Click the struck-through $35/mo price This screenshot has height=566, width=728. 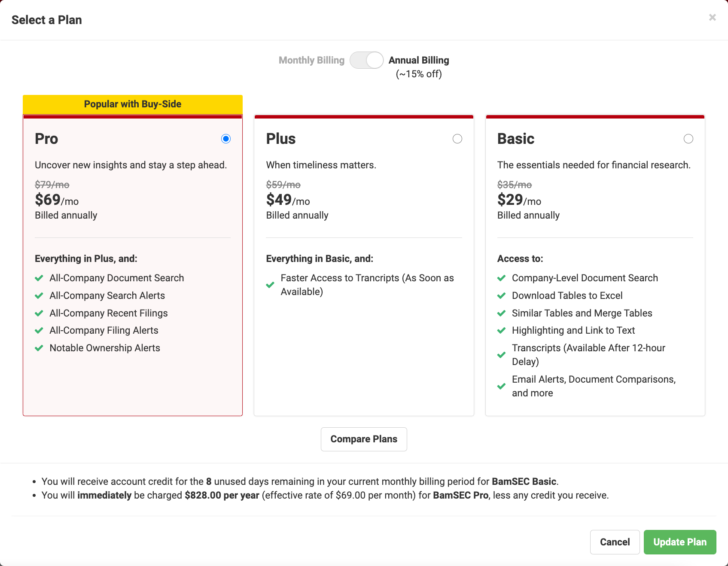tap(515, 185)
